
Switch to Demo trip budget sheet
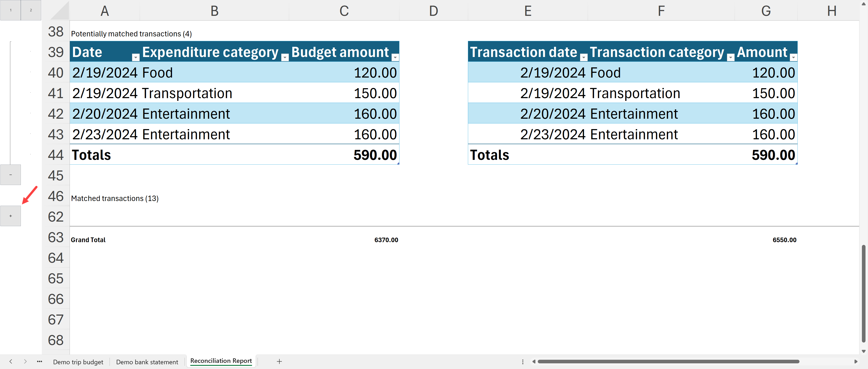78,362
